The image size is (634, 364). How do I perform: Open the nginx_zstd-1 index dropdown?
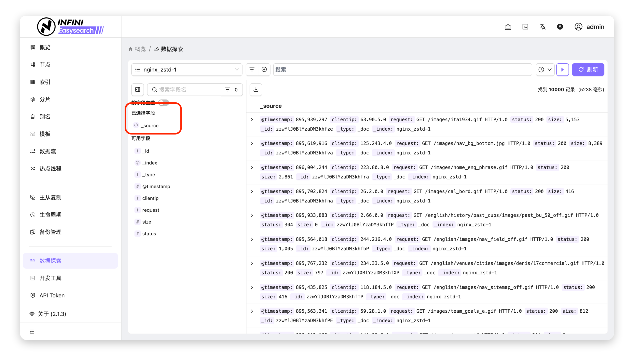(x=187, y=70)
